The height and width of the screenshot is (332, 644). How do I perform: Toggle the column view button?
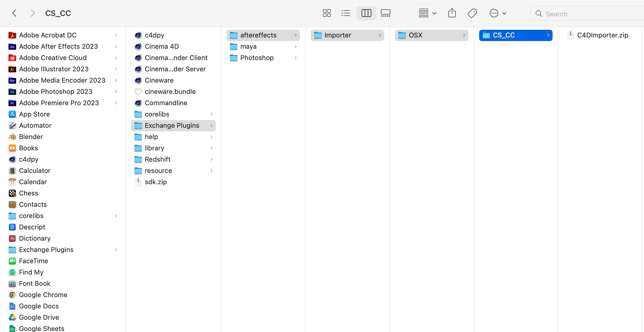[x=366, y=13]
